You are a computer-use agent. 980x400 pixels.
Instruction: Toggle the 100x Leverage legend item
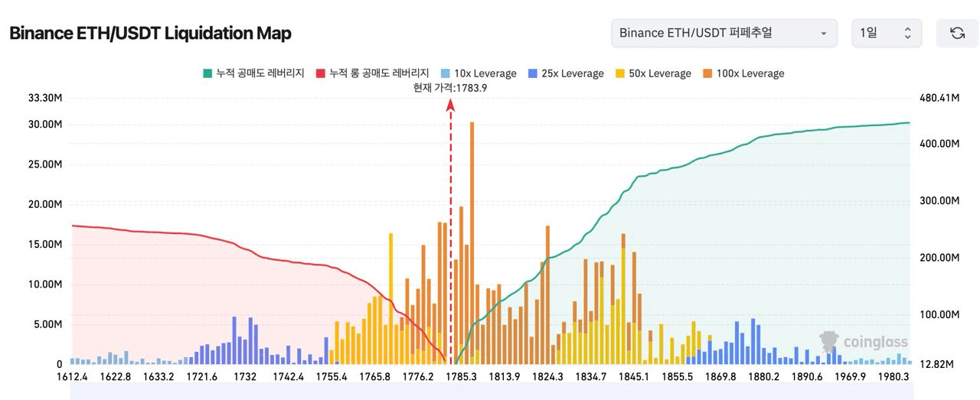click(x=743, y=73)
